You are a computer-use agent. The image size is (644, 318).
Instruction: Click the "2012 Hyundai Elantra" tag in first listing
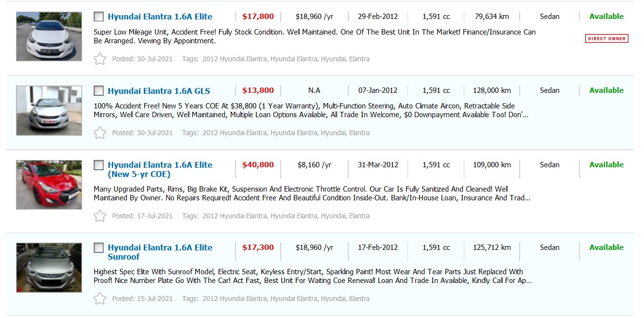click(x=234, y=59)
